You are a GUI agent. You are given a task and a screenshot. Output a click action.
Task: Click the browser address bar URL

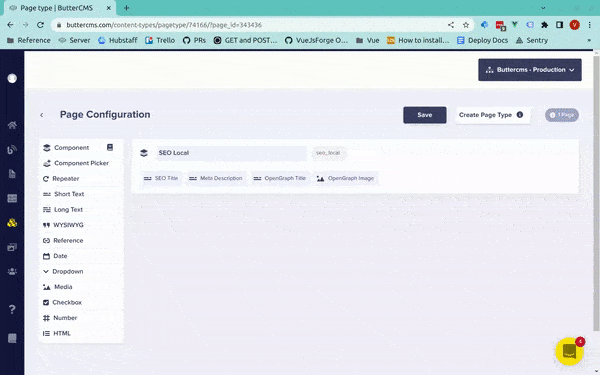pyautogui.click(x=164, y=25)
